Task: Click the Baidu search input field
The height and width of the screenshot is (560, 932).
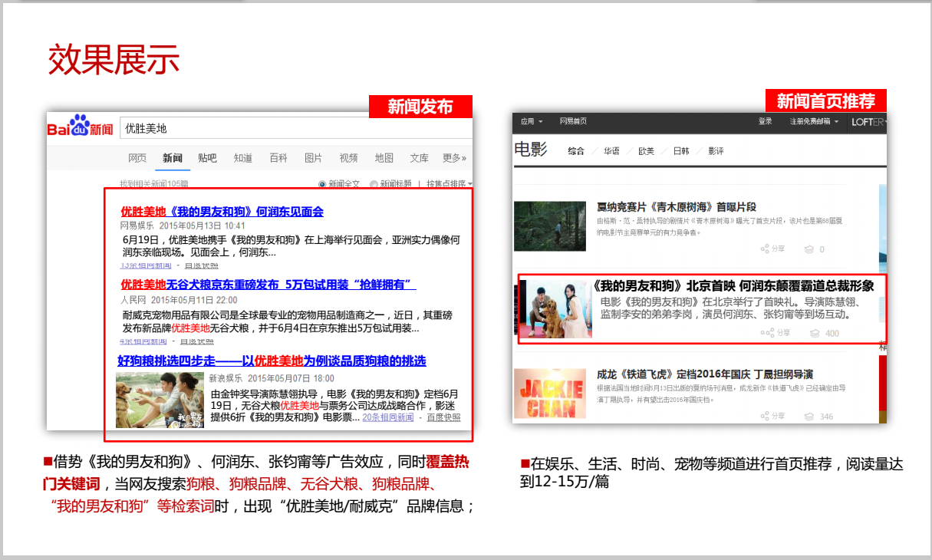Action: 291,128
